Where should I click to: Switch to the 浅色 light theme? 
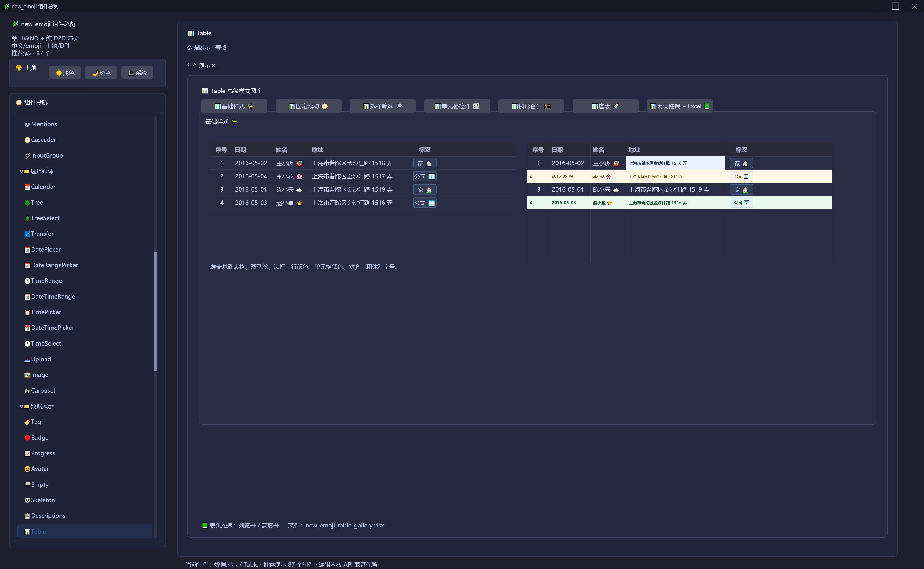coord(65,73)
